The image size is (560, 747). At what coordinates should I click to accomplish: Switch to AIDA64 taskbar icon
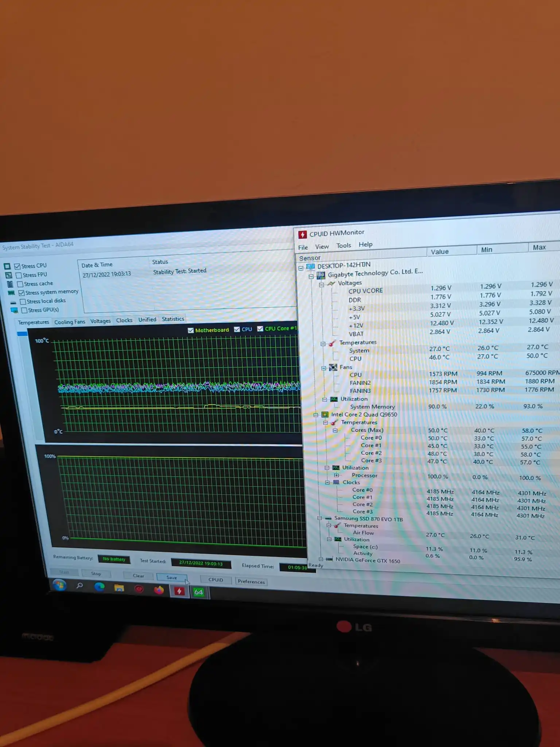199,592
